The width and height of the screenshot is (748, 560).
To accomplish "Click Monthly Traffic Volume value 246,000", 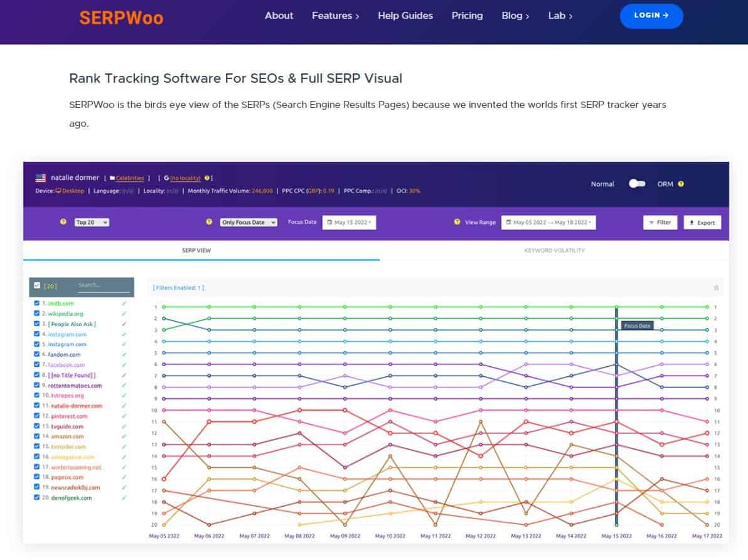I will (x=262, y=191).
